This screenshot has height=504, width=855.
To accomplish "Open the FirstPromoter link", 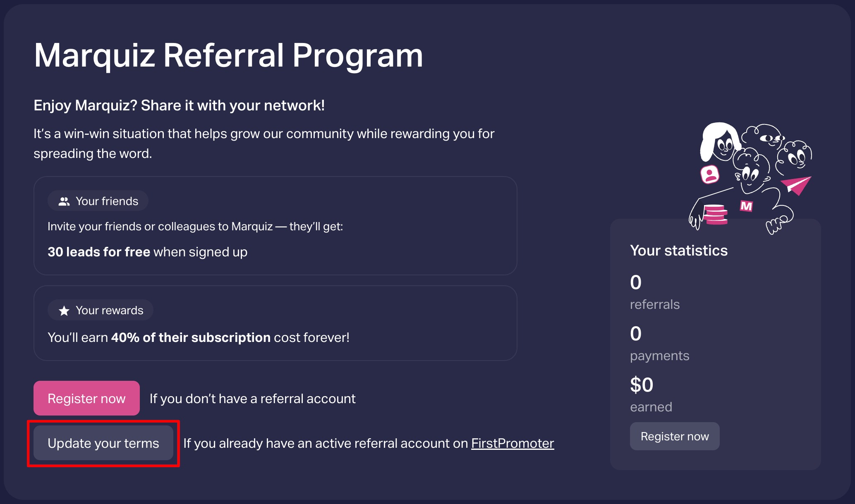I will click(x=512, y=443).
